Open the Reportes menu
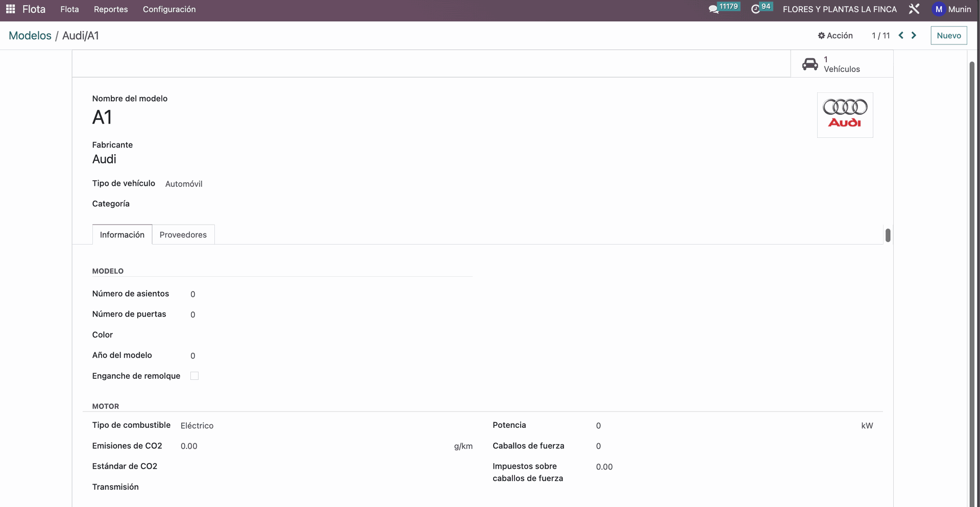This screenshot has width=980, height=507. (111, 9)
